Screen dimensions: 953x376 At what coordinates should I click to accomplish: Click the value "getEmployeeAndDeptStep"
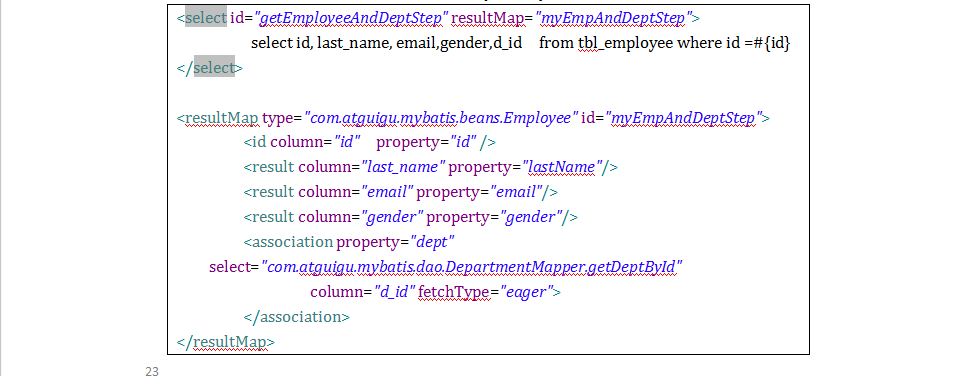click(x=351, y=18)
